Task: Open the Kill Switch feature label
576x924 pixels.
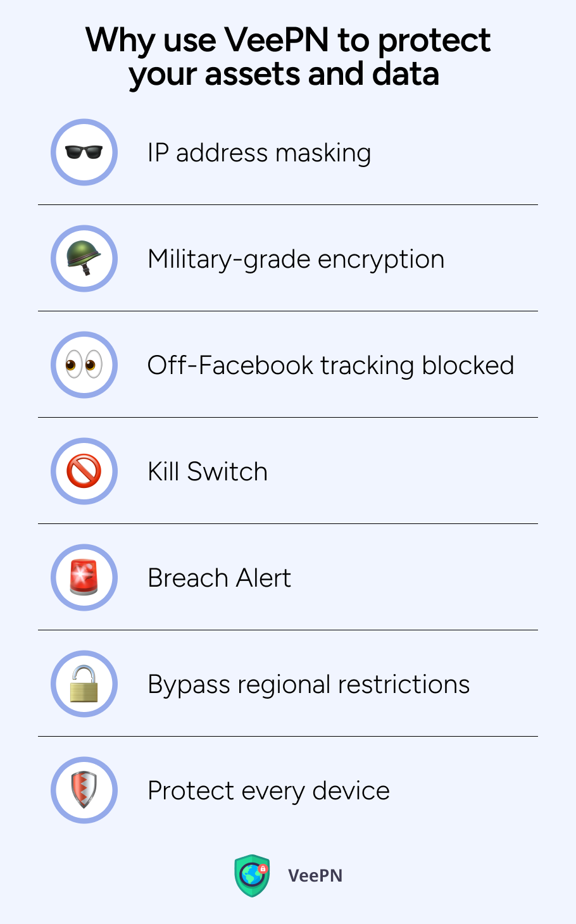Action: 208,472
